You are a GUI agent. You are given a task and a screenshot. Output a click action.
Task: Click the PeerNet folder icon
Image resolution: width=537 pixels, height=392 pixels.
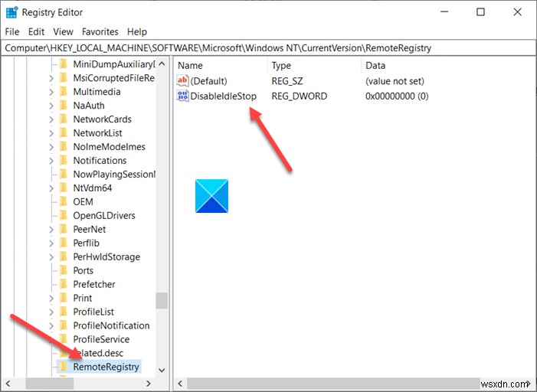point(63,229)
